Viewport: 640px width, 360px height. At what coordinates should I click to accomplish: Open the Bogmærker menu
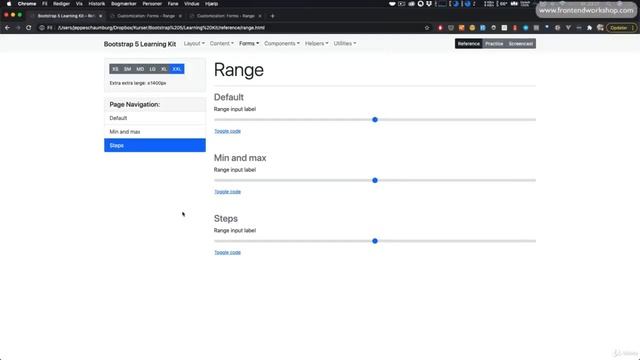click(124, 4)
